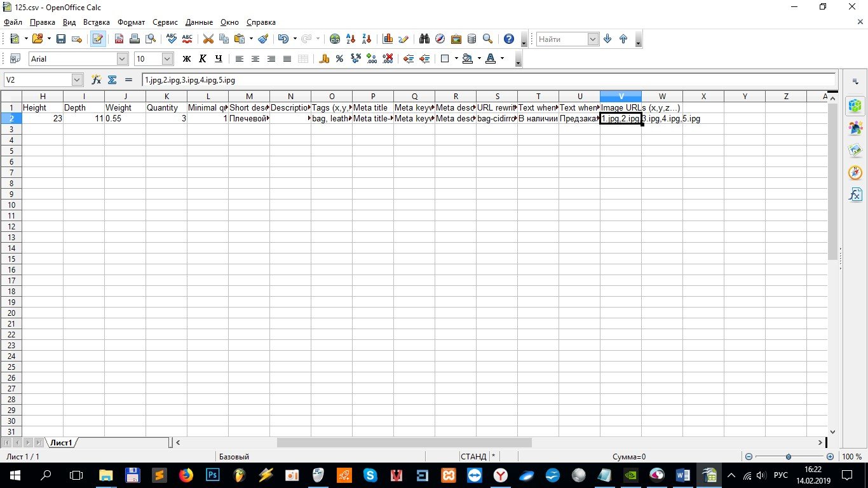Open the Paste options dropdown arrow

pyautogui.click(x=251, y=39)
